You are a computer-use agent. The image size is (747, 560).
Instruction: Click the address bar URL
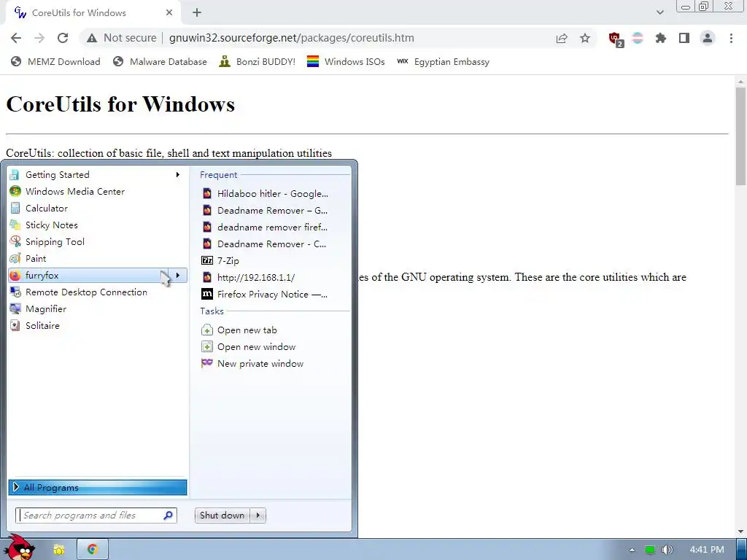pyautogui.click(x=292, y=38)
